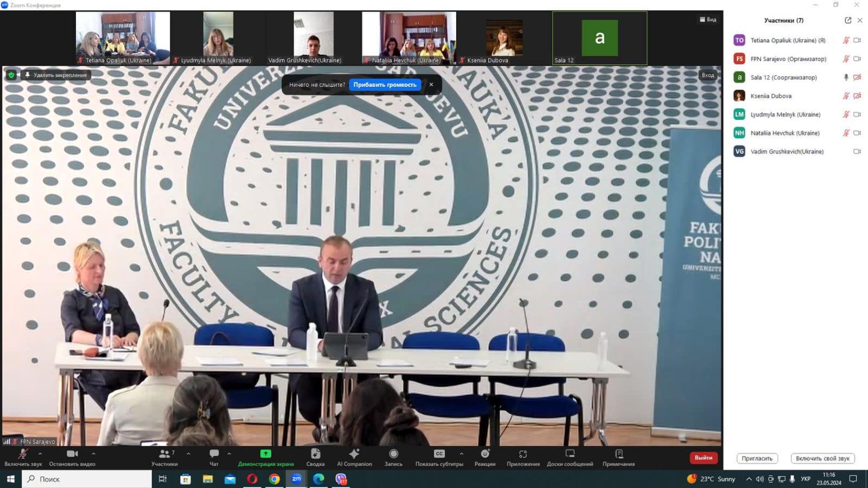Screen dimensions: 868x488
Task: Open Приложения apps panel
Action: point(523,458)
